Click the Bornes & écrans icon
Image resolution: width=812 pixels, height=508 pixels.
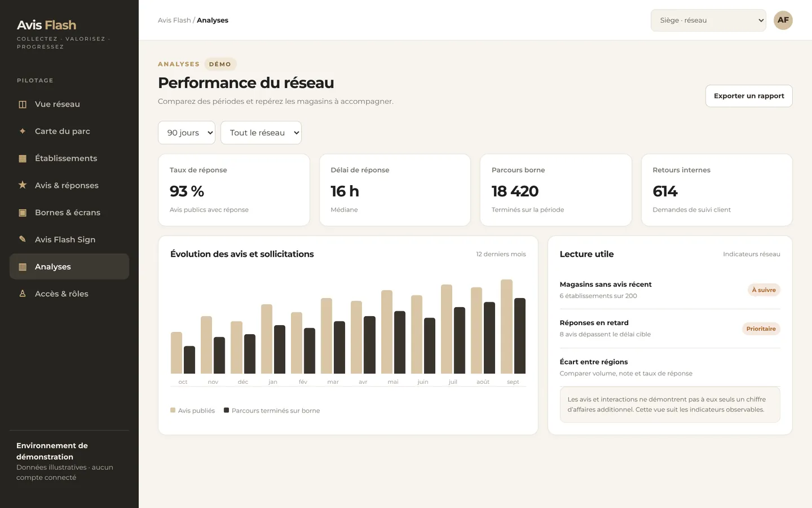point(23,213)
